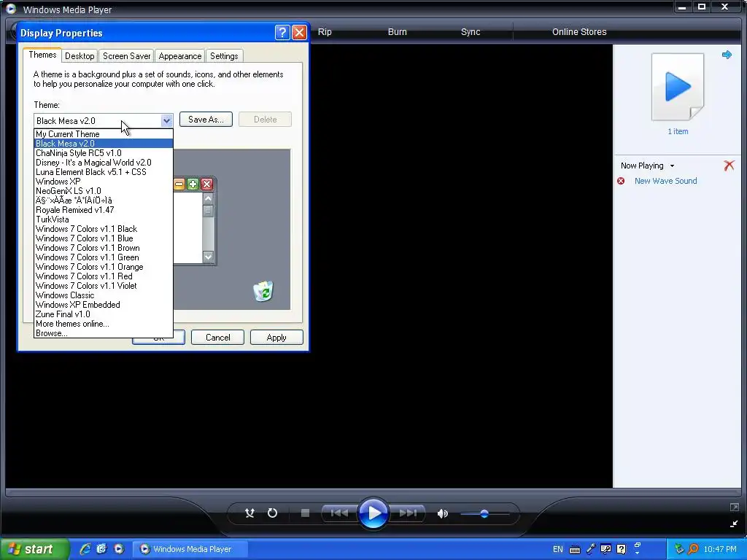Select the Themes tab
747x560 pixels.
(x=42, y=55)
